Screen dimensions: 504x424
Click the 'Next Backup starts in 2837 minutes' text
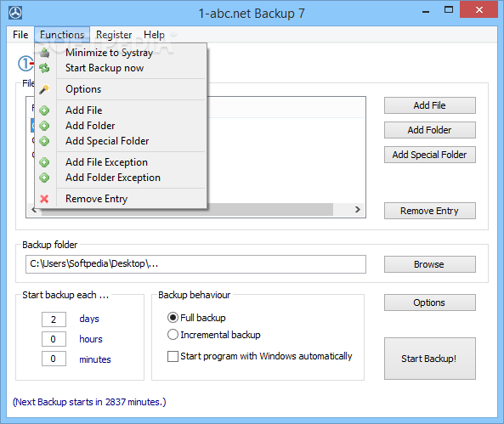(x=89, y=402)
